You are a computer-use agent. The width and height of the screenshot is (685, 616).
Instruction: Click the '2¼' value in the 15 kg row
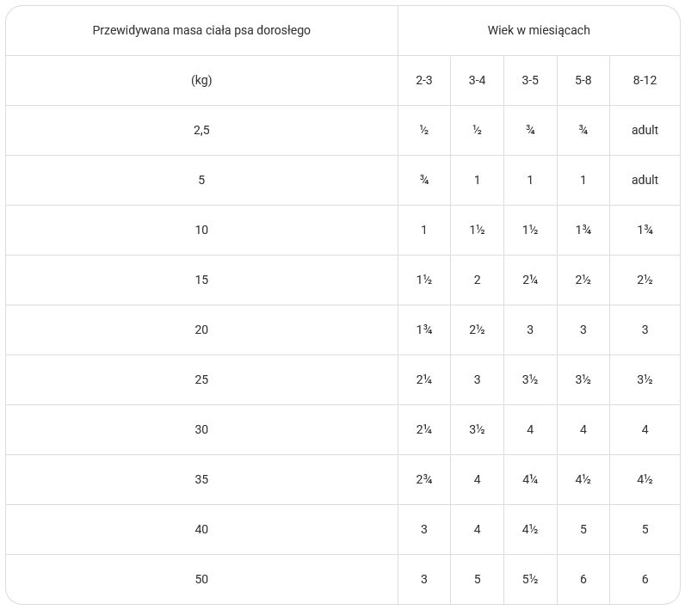[x=530, y=280]
